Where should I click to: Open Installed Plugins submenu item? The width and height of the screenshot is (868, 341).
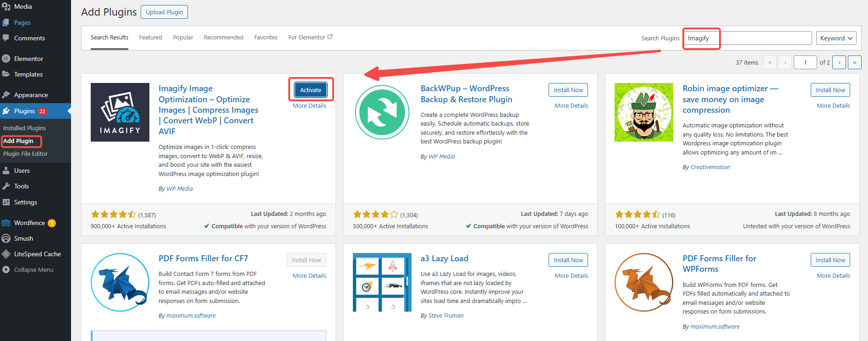pos(24,128)
